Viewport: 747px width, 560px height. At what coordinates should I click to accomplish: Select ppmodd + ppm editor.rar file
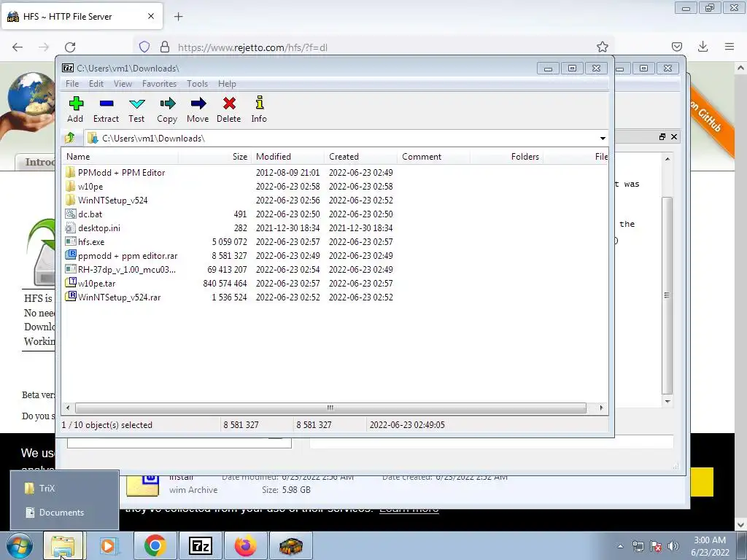127,256
